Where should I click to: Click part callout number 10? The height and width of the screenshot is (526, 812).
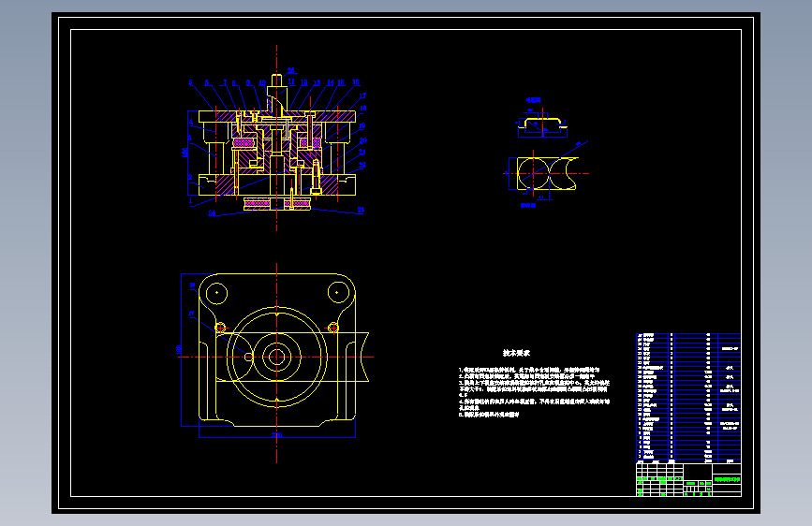point(262,83)
